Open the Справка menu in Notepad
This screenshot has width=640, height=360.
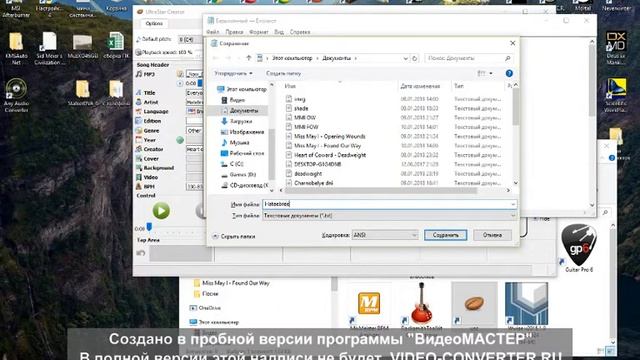tap(300, 32)
